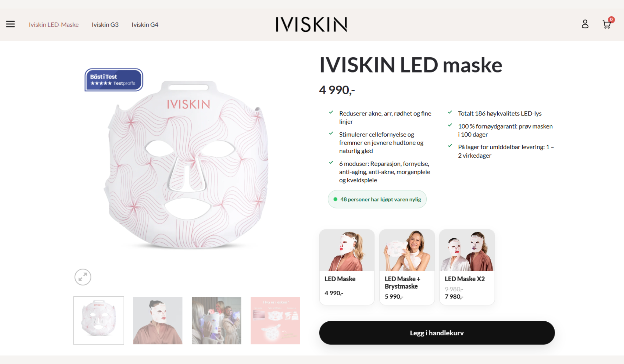Image resolution: width=624 pixels, height=364 pixels.
Task: Select the LED Maske + Brystmaske option
Action: [x=407, y=267]
